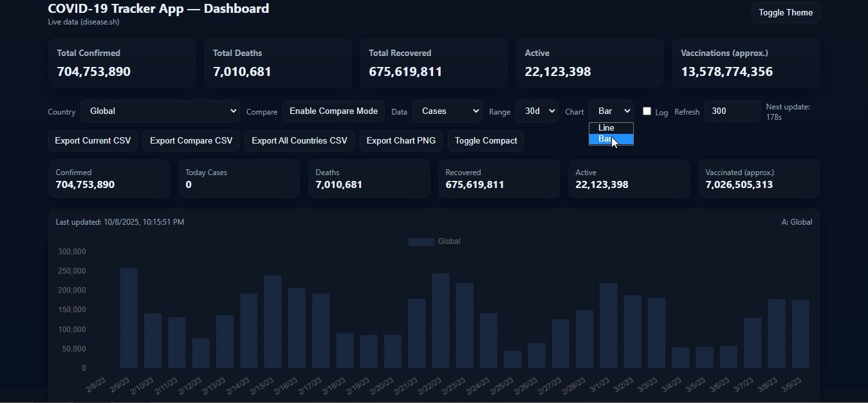The image size is (868, 403).
Task: Select the Vaccinations (approx.) summary card
Action: [x=746, y=63]
